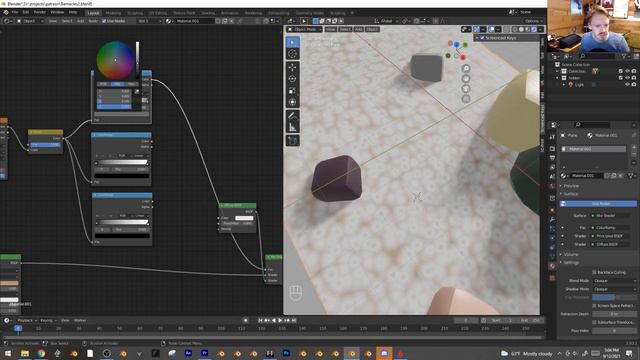Select the Annotate tool
The height and width of the screenshot is (360, 640).
point(292,116)
